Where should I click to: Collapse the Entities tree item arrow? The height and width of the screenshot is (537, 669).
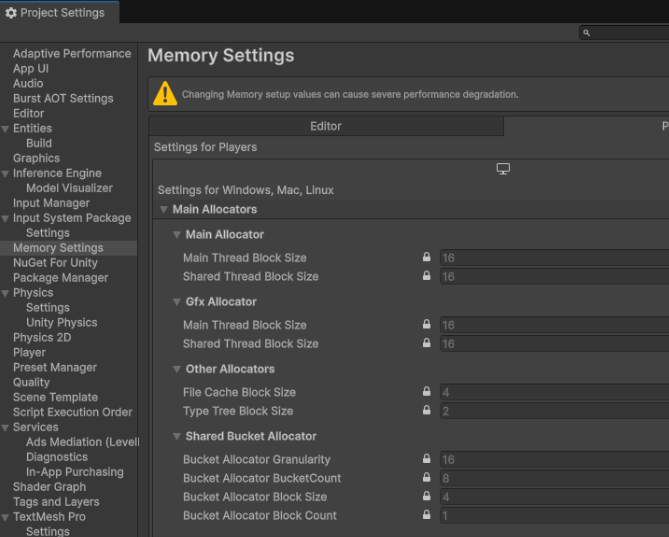point(6,129)
